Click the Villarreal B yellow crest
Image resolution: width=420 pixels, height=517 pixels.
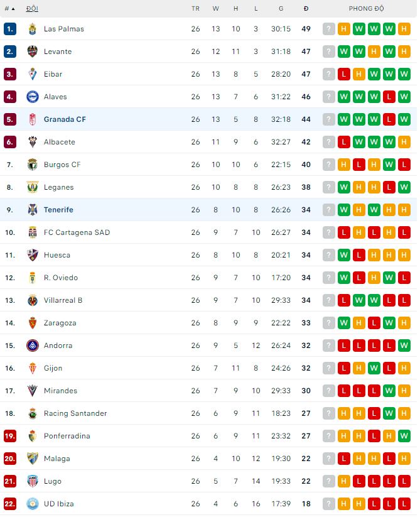click(33, 300)
